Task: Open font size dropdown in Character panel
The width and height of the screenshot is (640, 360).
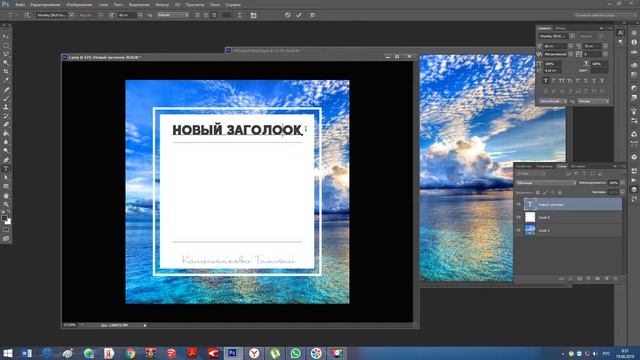Action: pyautogui.click(x=570, y=46)
